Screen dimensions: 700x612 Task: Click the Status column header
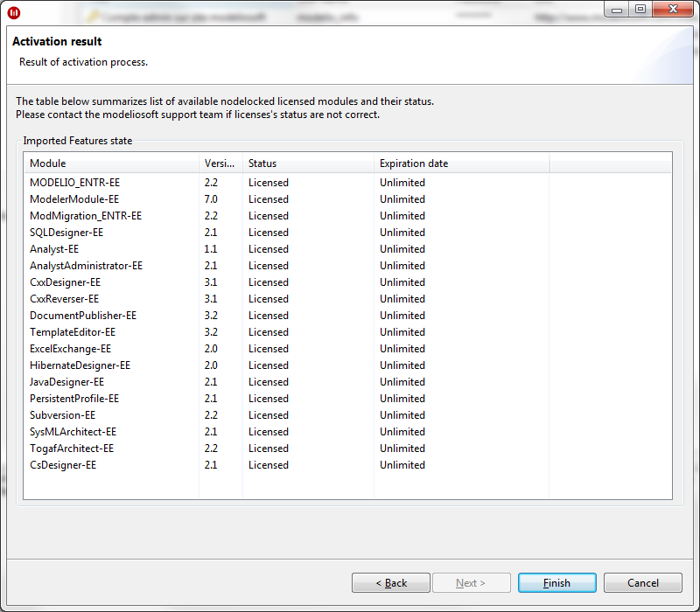pyautogui.click(x=308, y=163)
